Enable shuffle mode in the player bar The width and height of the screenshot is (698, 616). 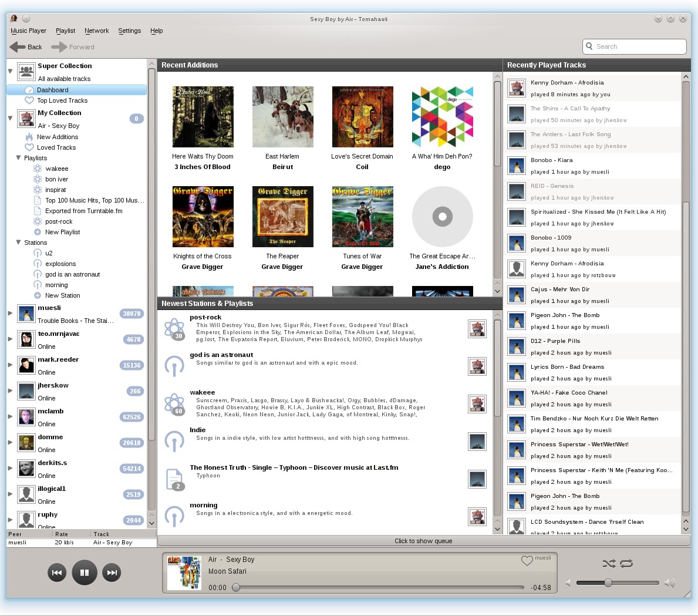coord(609,563)
